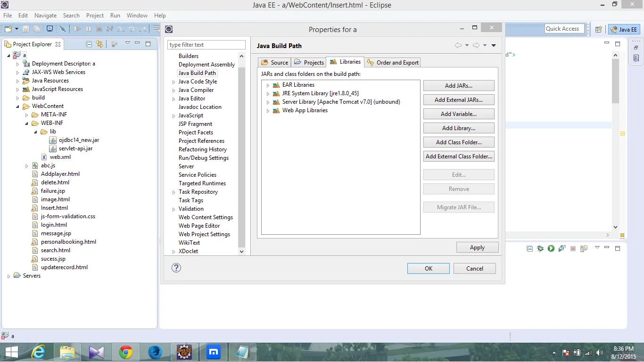The height and width of the screenshot is (362, 644).
Task: Expand Java Code Style in the properties tree
Action: point(173,82)
